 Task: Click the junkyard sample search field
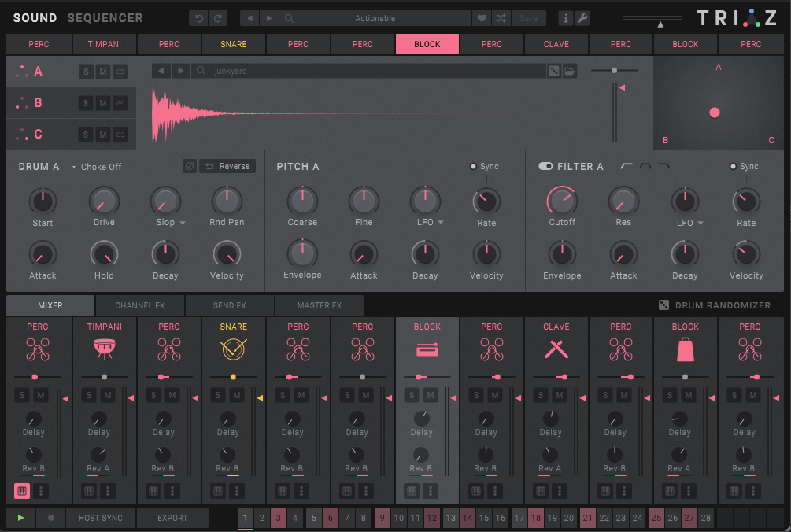369,71
